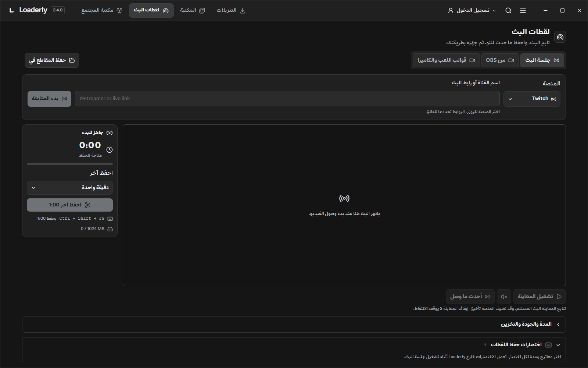The image size is (588, 368).
Task: Open the hamburger menu icon
Action: [523, 11]
